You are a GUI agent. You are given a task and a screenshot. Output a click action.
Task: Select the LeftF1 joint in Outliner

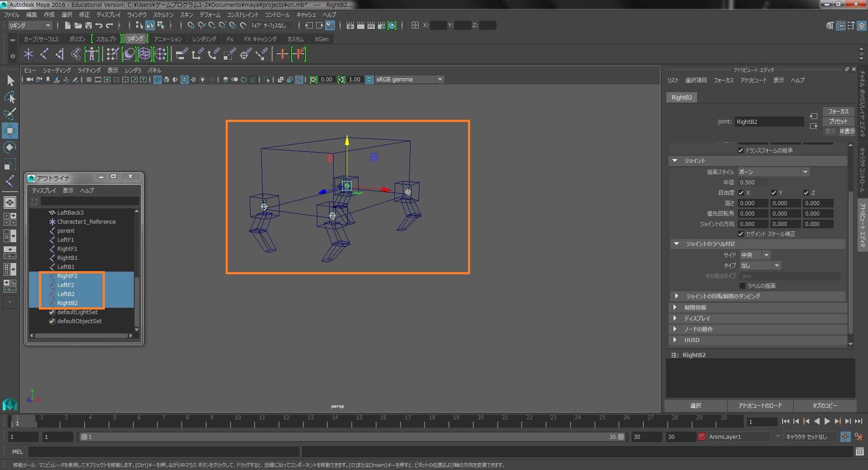point(66,240)
